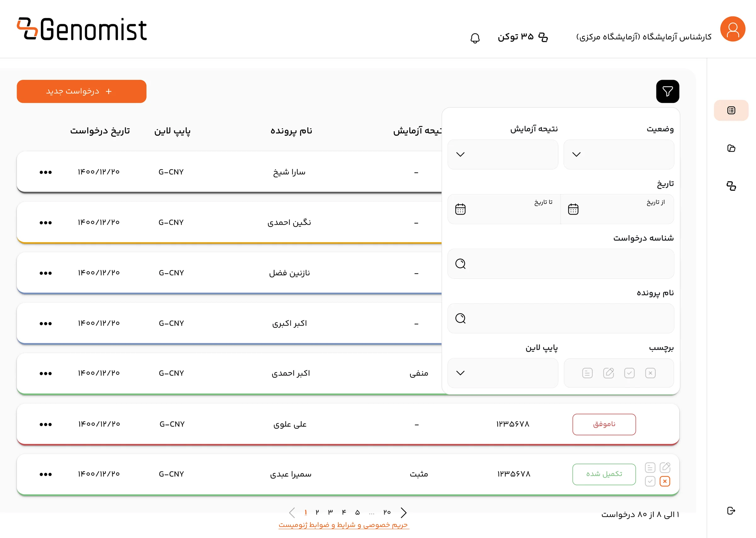Open the requests list sidebar icon

(x=731, y=110)
